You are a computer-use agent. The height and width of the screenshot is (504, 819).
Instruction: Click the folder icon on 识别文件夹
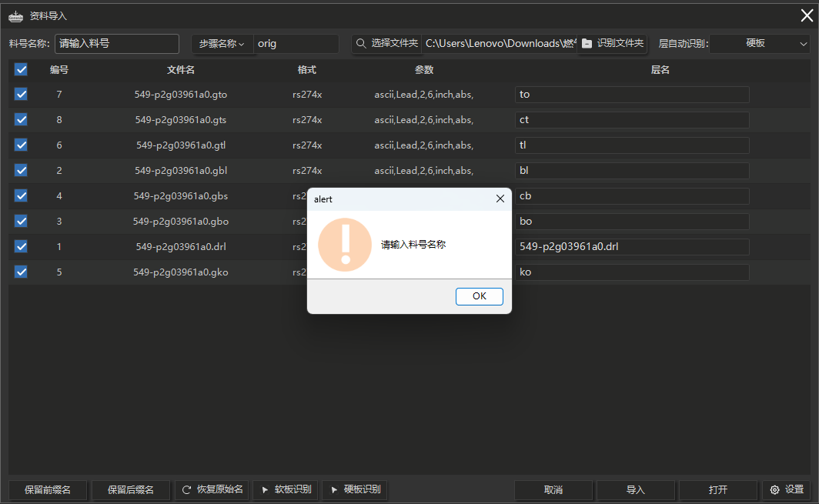[587, 44]
